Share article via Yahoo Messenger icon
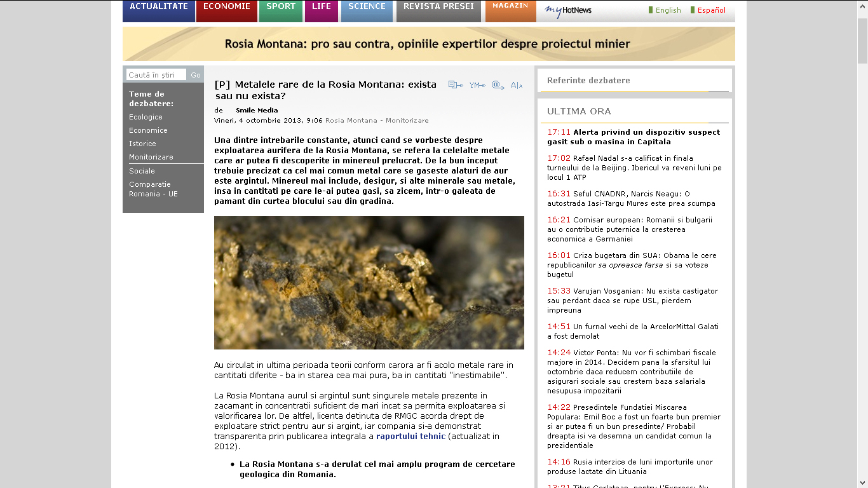 click(x=477, y=85)
